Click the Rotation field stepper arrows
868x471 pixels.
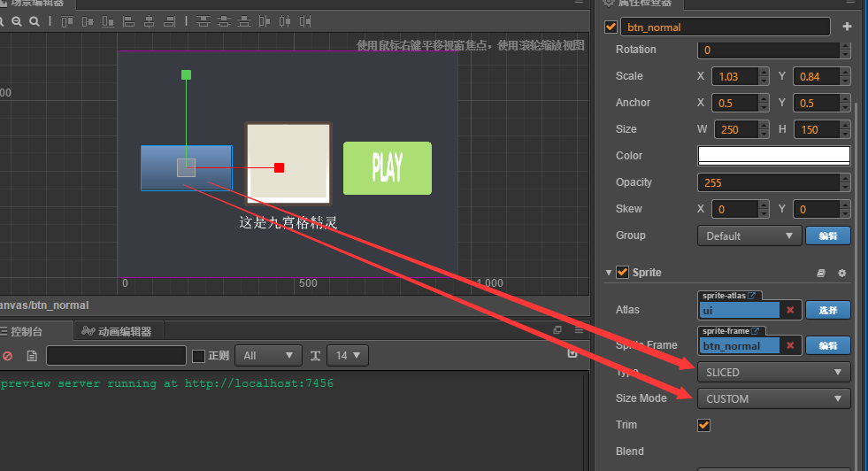845,50
